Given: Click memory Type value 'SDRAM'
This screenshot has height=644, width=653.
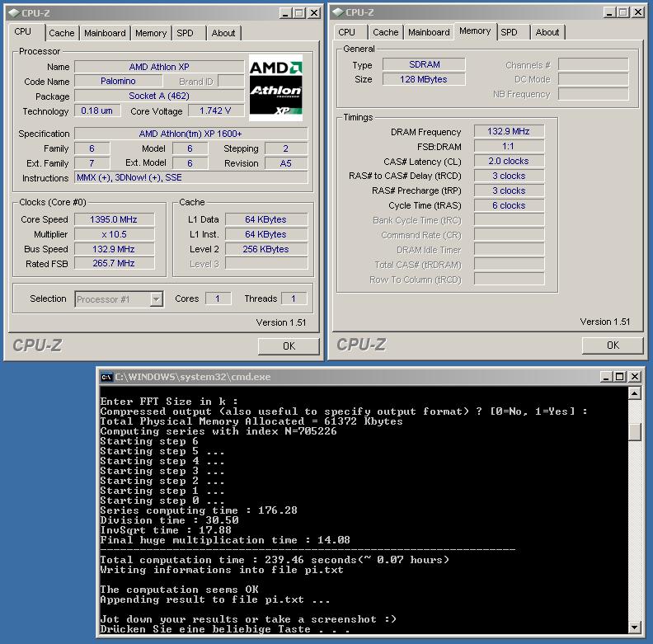Looking at the screenshot, I should pyautogui.click(x=424, y=64).
